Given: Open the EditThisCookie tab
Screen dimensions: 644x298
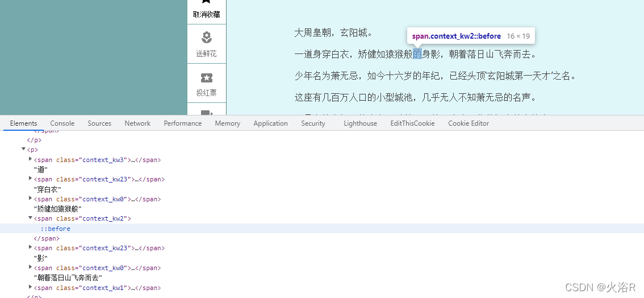Looking at the screenshot, I should [x=412, y=123].
